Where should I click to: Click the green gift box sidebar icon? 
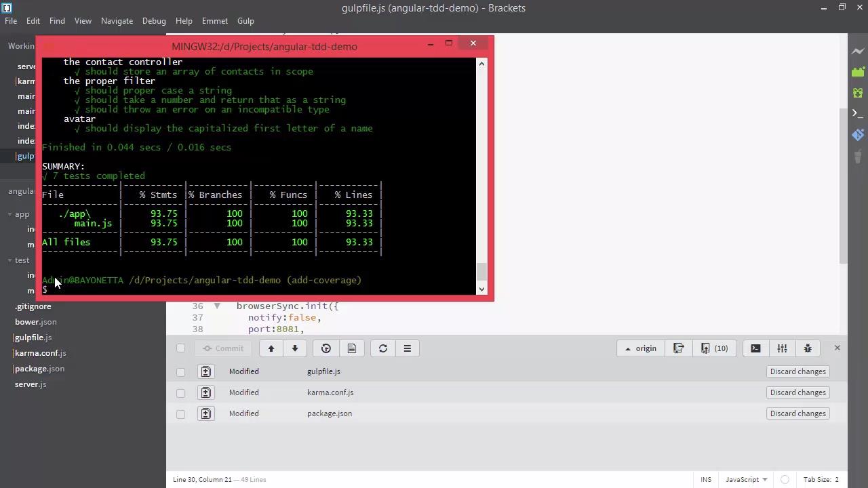(x=858, y=93)
